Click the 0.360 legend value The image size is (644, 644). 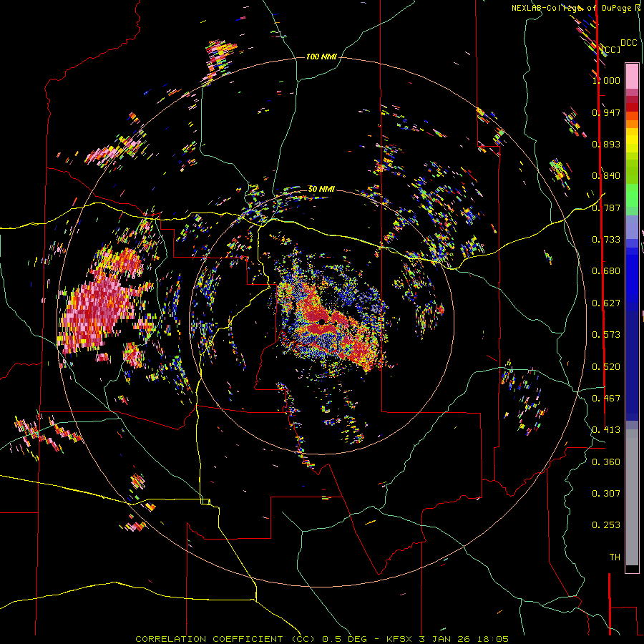point(606,462)
